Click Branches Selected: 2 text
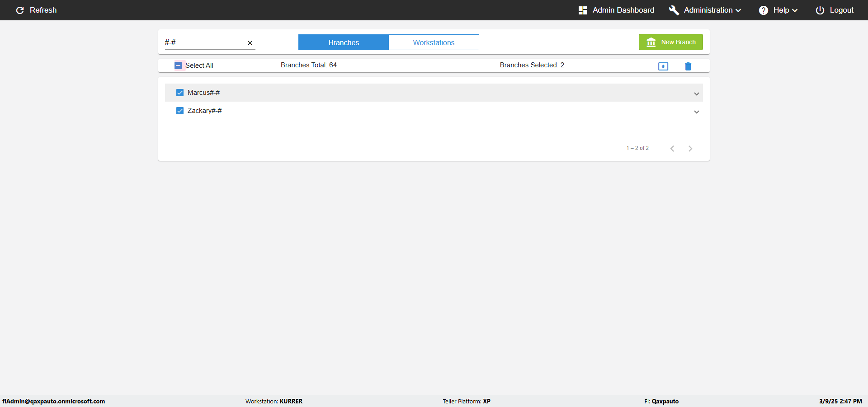The height and width of the screenshot is (407, 868). [x=532, y=65]
